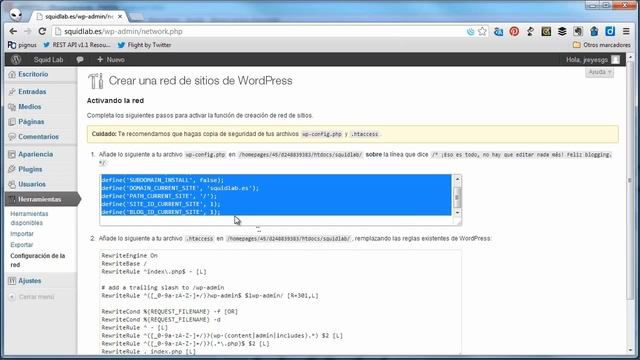640x360 pixels.
Task: Open the pignus bookmark
Action: click(x=22, y=45)
